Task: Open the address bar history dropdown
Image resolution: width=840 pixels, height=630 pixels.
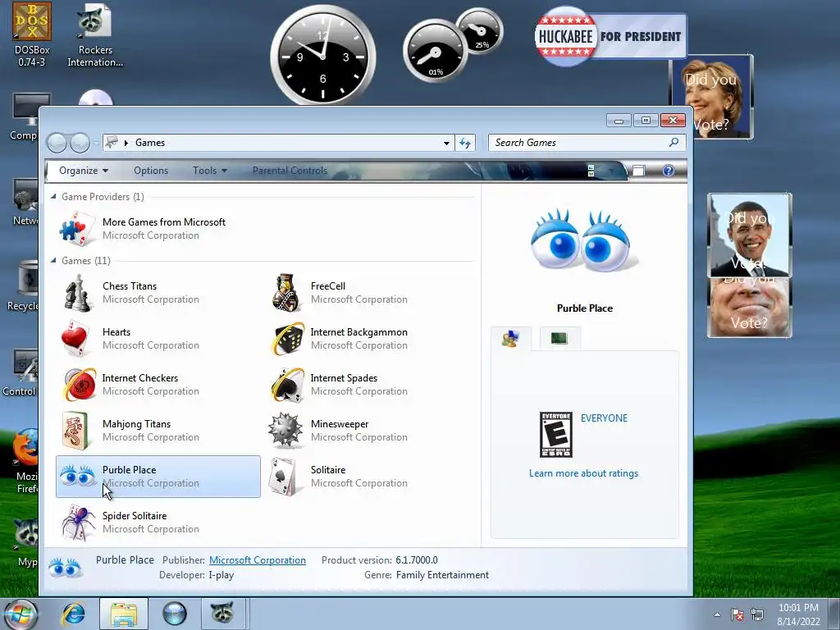Action: point(446,143)
